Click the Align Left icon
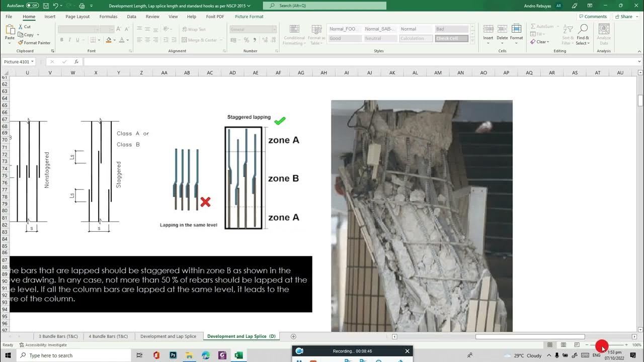Viewport: 644px width, 362px height. [139, 40]
